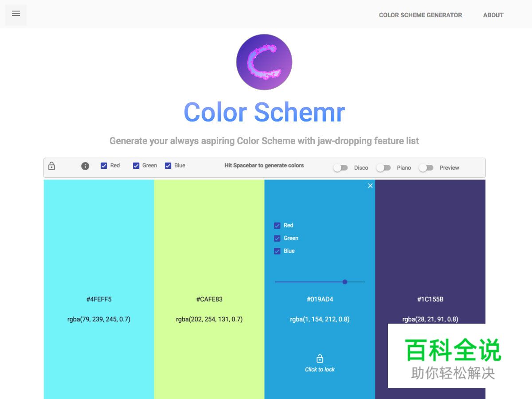Click the lock icon in the toolbar
Image resolution: width=532 pixels, height=399 pixels.
pos(51,166)
